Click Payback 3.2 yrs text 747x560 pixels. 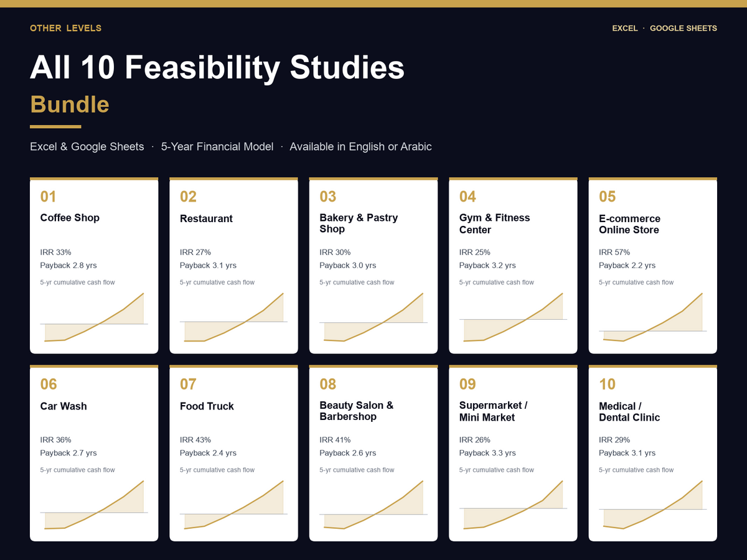coord(487,266)
